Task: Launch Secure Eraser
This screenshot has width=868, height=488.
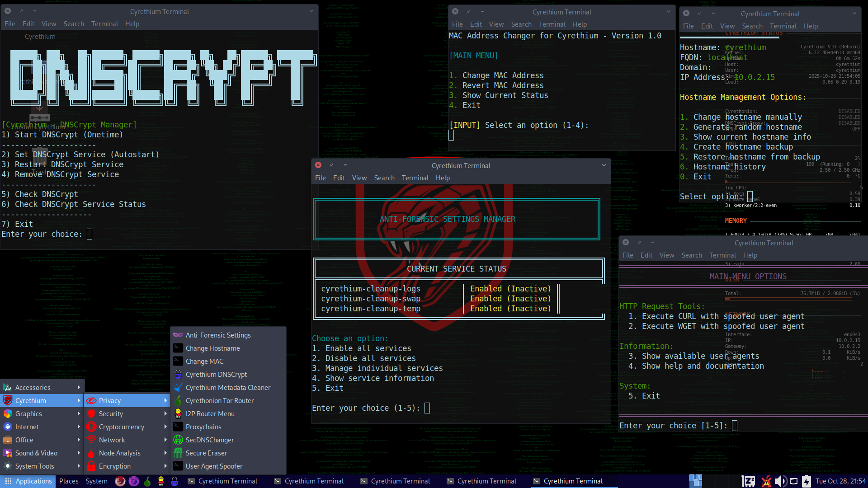Action: pyautogui.click(x=206, y=453)
